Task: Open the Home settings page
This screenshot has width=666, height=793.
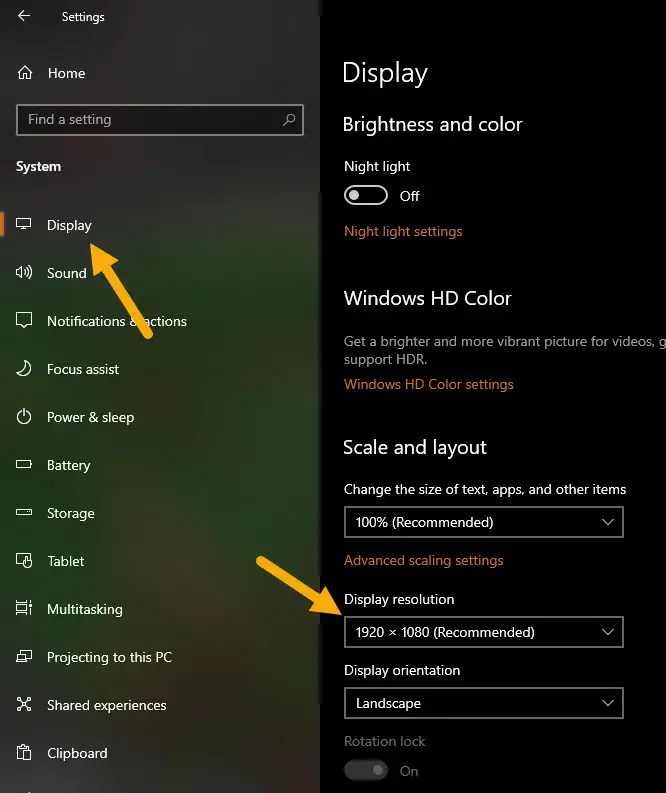Action: pos(66,73)
